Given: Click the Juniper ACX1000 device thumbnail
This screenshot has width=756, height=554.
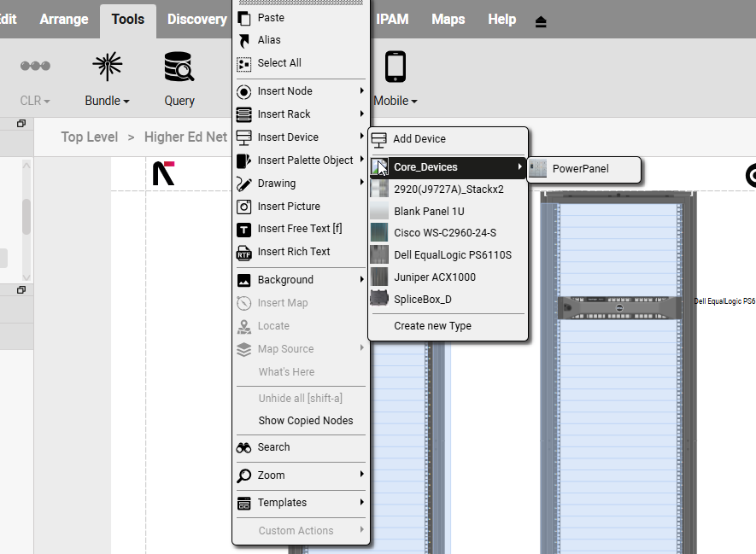Looking at the screenshot, I should [x=379, y=277].
